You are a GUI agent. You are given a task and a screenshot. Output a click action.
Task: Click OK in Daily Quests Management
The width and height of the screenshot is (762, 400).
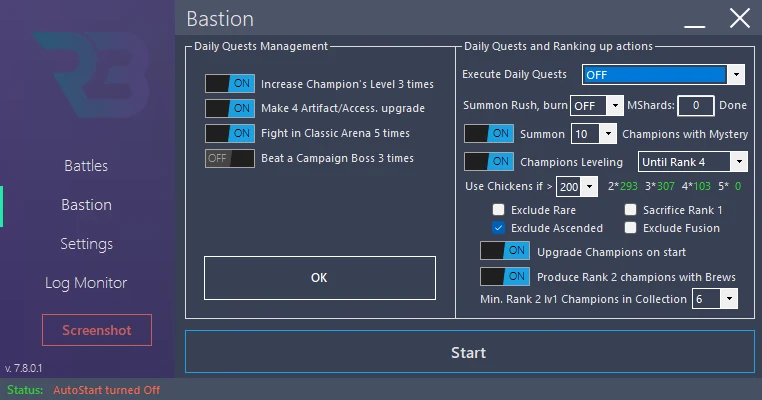coord(320,278)
